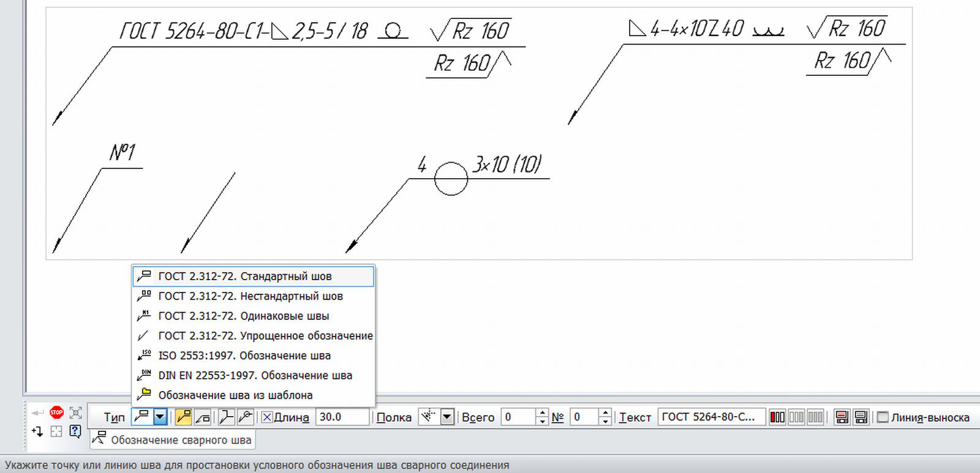Screen dimensions: 980x473
Task: Toggle the weld leader with rectangle button
Action: click(x=202, y=417)
